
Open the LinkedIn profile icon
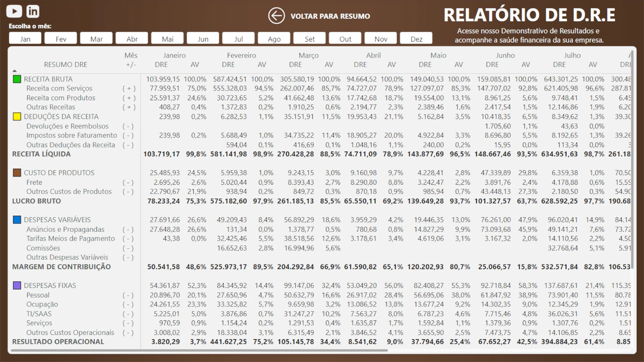[x=33, y=11]
